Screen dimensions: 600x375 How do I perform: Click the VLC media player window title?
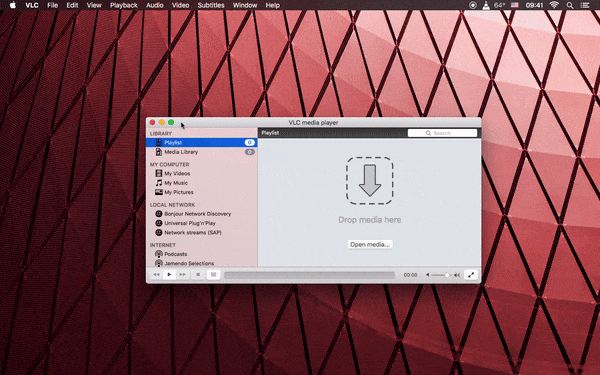coord(313,122)
